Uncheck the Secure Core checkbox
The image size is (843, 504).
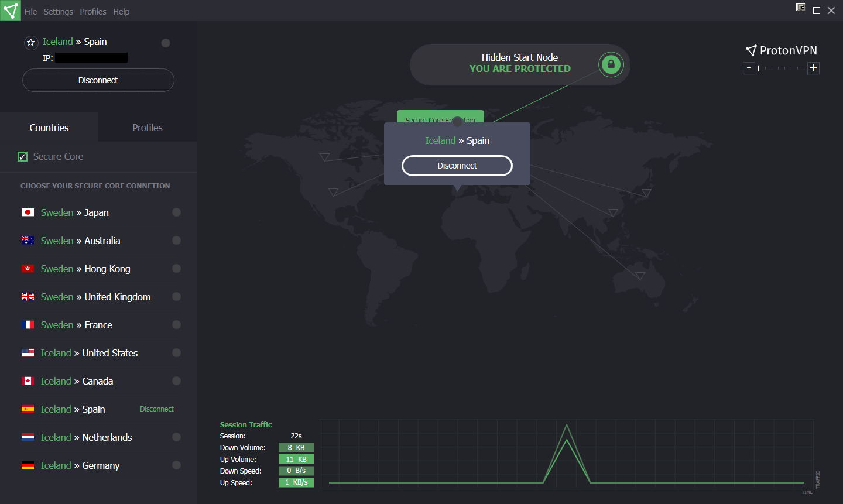(23, 156)
